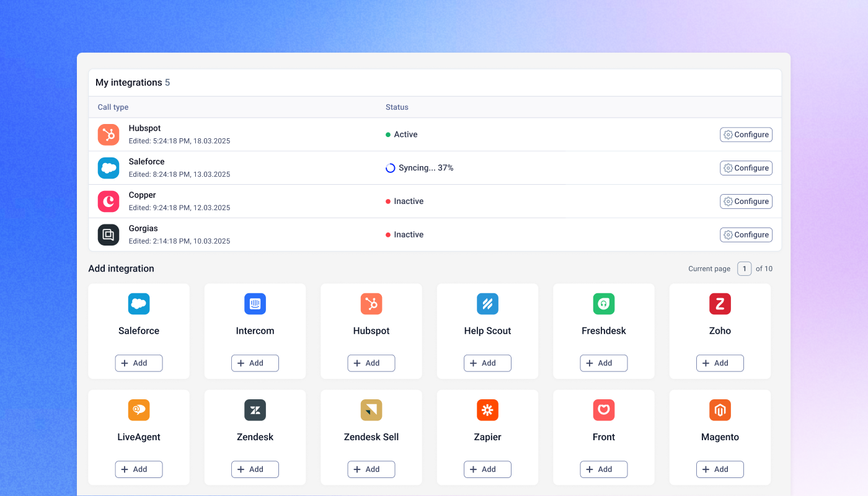Click the LiveAgent card label
868x496 pixels.
(x=139, y=437)
